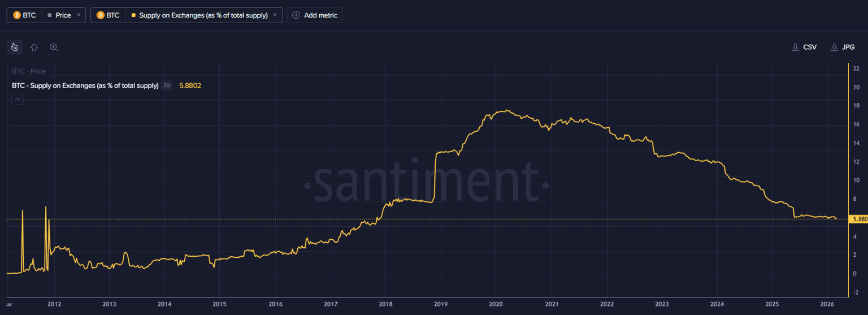Click the yellow Supply on Exchanges color square
This screenshot has height=315, width=868.
pos(133,15)
